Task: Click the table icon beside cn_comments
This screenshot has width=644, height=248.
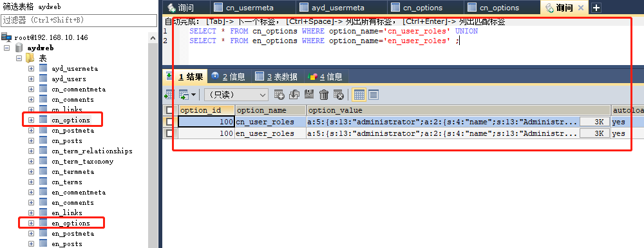Action: pos(43,99)
